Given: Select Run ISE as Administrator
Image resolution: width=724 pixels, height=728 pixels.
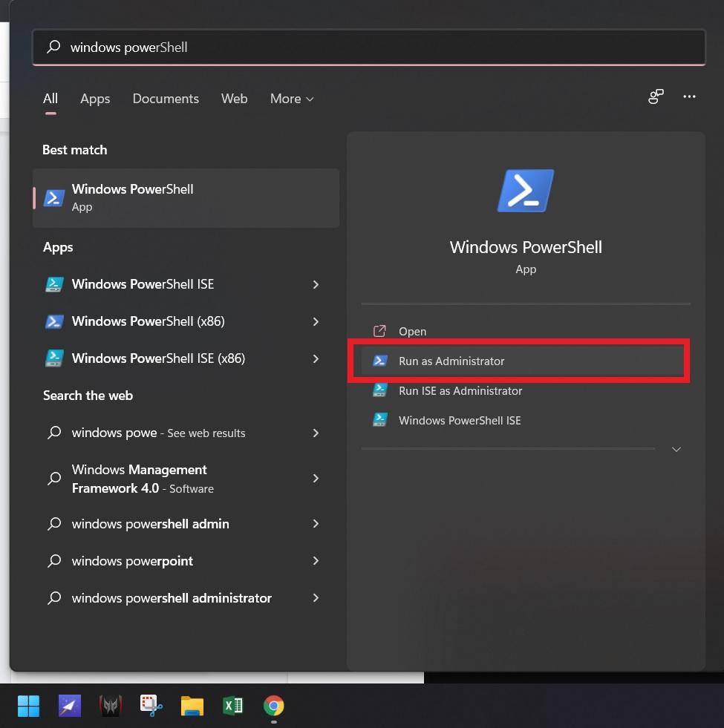Looking at the screenshot, I should [460, 391].
